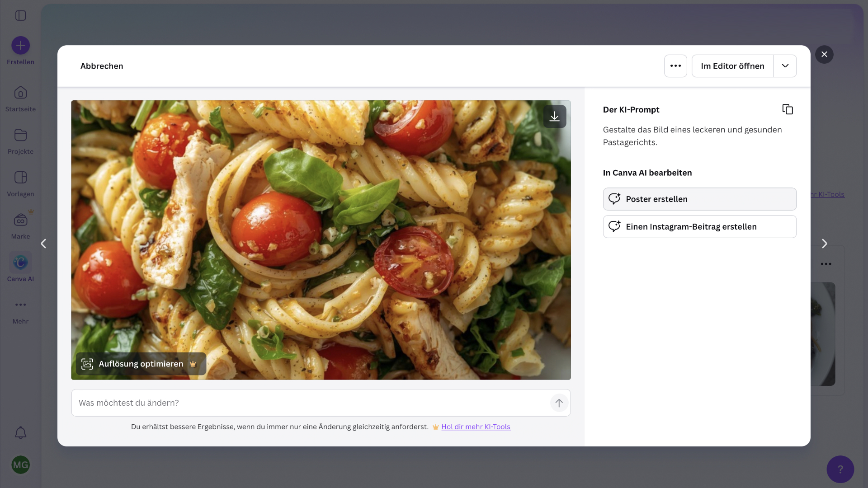The height and width of the screenshot is (488, 868).
Task: Show the previous image with the left chevron
Action: pyautogui.click(x=43, y=244)
